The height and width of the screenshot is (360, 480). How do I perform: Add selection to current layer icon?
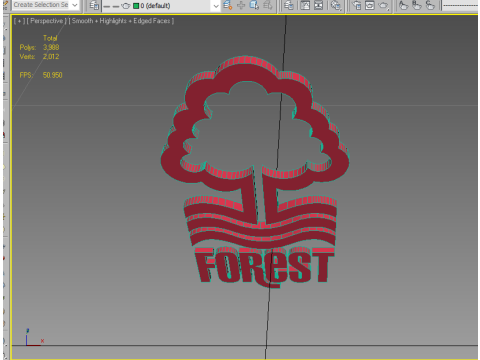[x=241, y=5]
